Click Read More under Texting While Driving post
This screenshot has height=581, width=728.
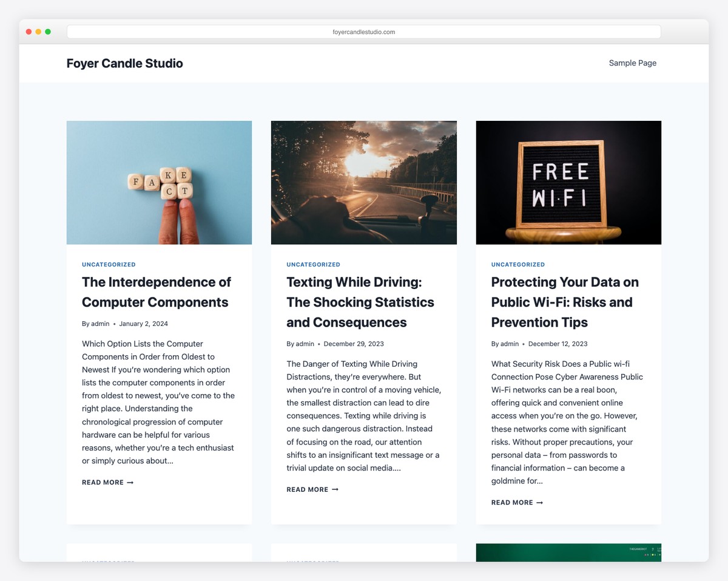[312, 489]
